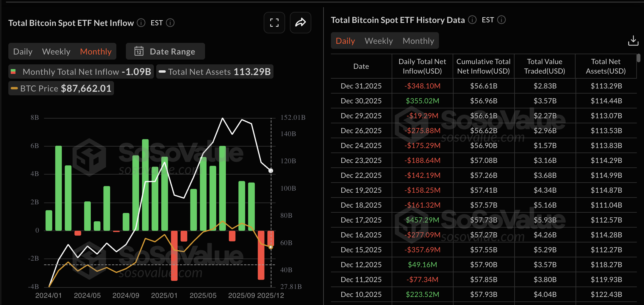Click Total Net Assets column header

pyautogui.click(x=606, y=66)
